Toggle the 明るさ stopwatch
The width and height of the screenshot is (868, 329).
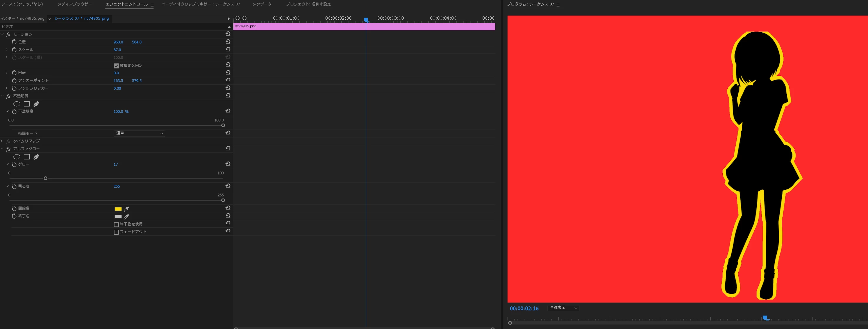14,187
